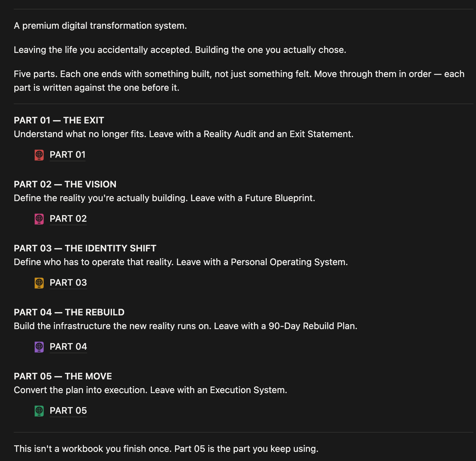Viewport: 476px width, 461px height.
Task: Click the purple passport icon for PART 04
Action: (39, 347)
